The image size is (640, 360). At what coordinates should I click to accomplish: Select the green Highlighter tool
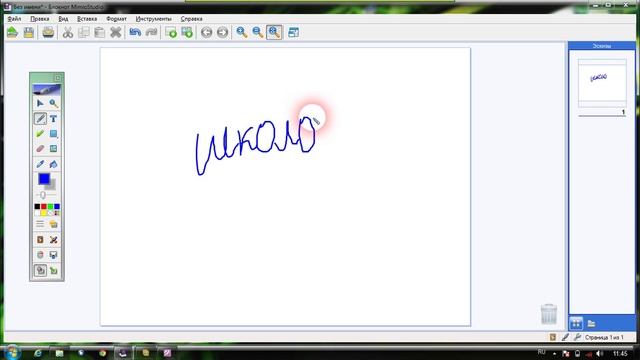[40, 133]
